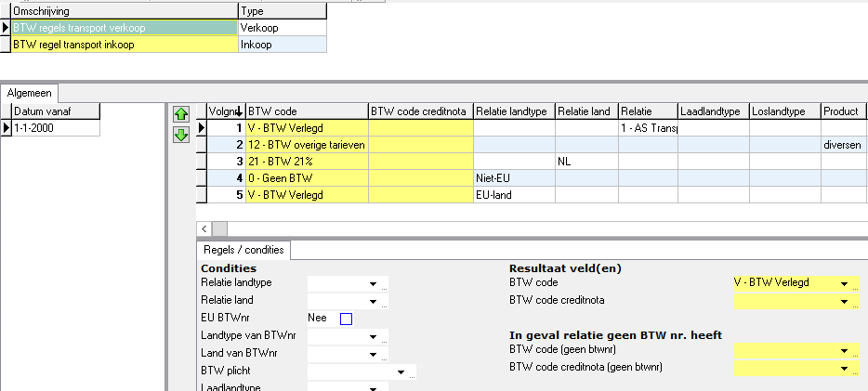The width and height of the screenshot is (868, 391).
Task: Open the Relatie landtype dropdown
Action: point(373,283)
